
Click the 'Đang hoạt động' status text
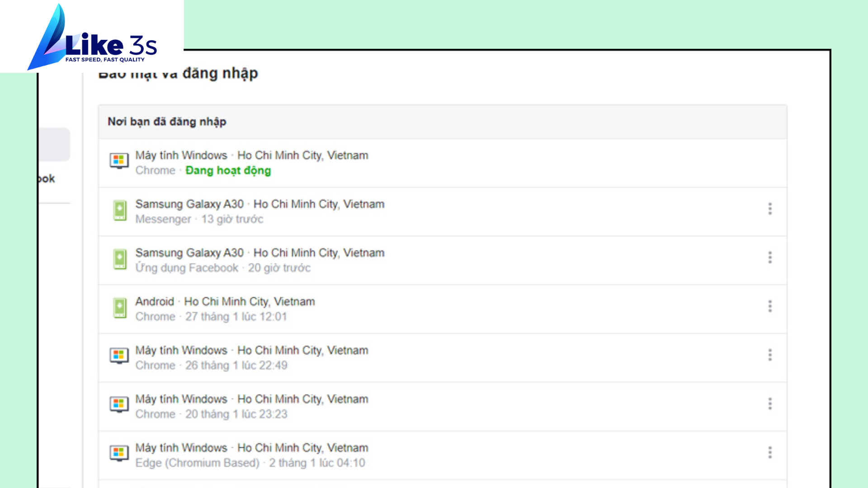pyautogui.click(x=228, y=170)
